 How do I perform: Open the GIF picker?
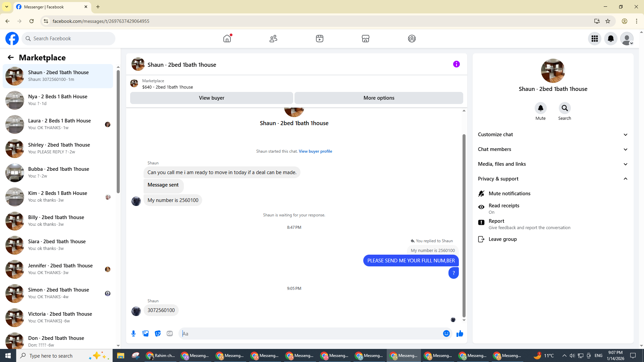coord(170,333)
